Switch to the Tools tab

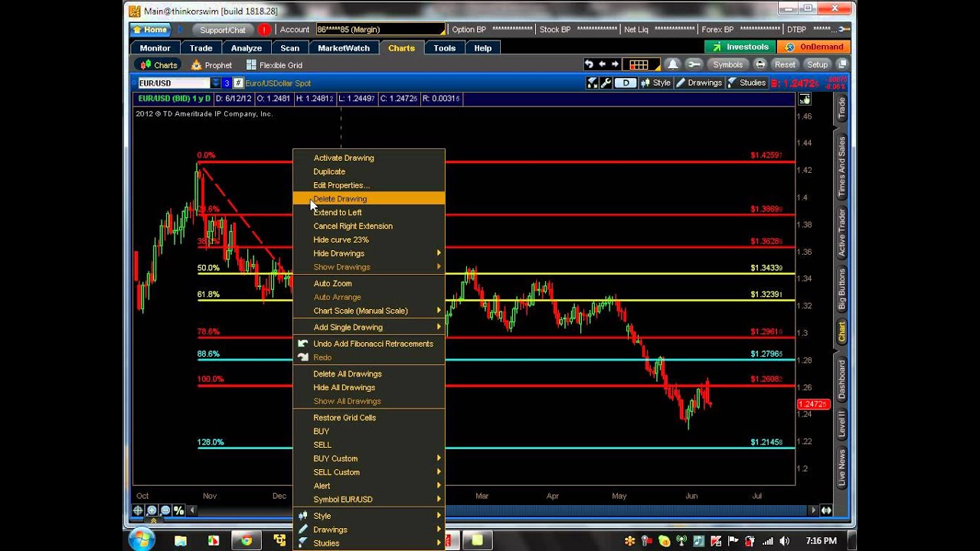(x=444, y=47)
